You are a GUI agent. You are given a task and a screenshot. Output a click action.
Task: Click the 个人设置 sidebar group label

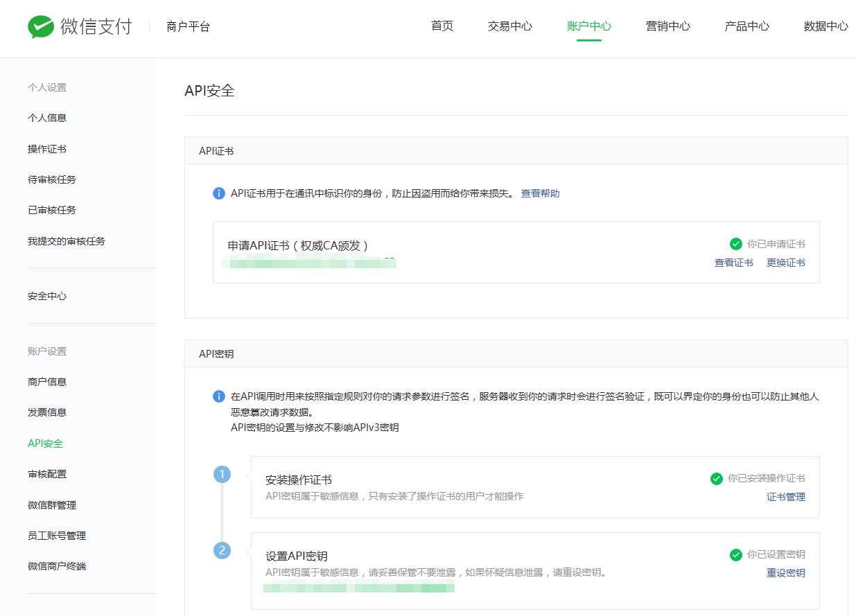pyautogui.click(x=47, y=87)
